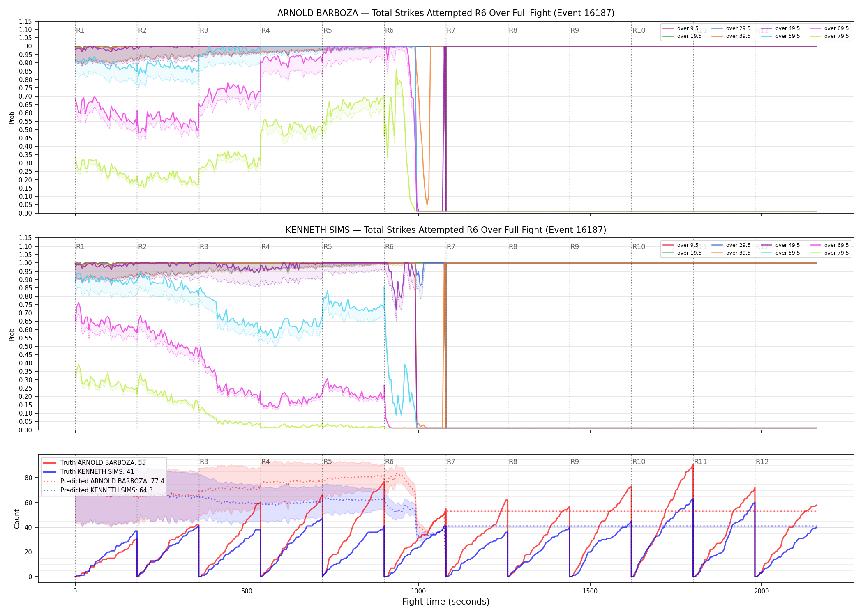Screen dimensions: 863x616
Task: Click 'over 39.5' legend entry in Kenneth Sims chart
Action: coord(731,253)
